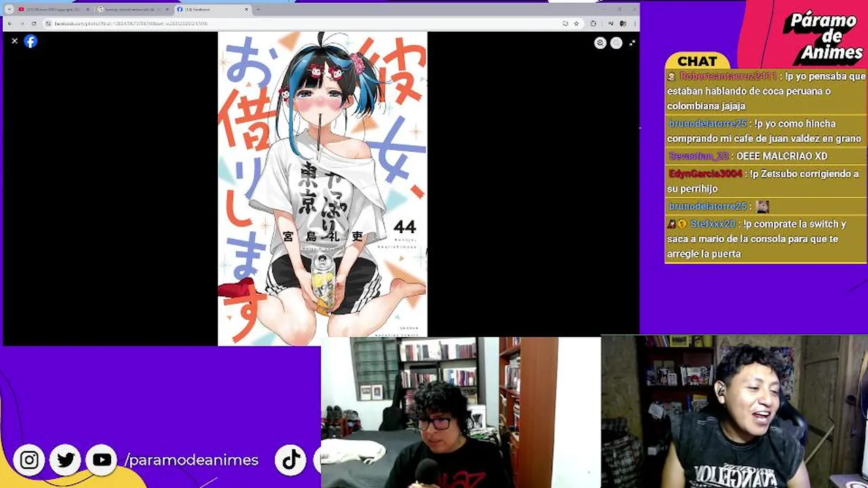Screen dimensions: 868x488
Task: Open the browser profile avatar
Action: (623, 24)
